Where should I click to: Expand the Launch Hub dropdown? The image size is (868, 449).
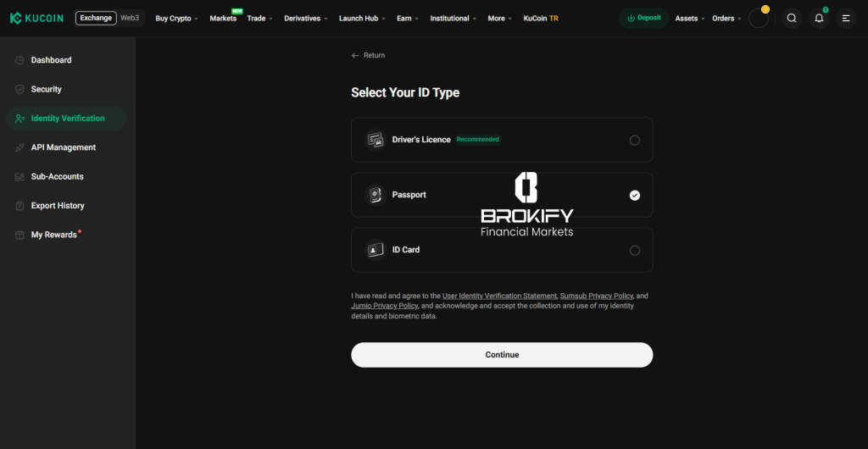coord(362,19)
